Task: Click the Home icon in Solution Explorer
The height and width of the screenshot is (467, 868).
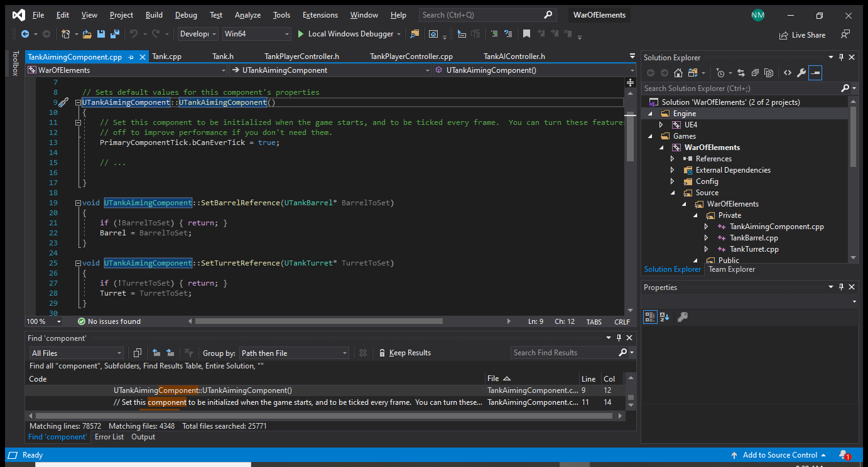Action: tap(677, 73)
